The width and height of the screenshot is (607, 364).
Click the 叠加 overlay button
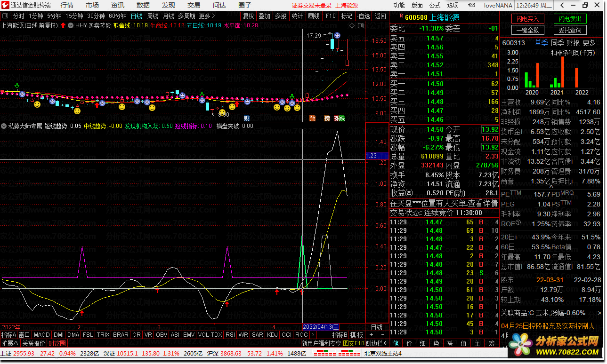point(265,16)
